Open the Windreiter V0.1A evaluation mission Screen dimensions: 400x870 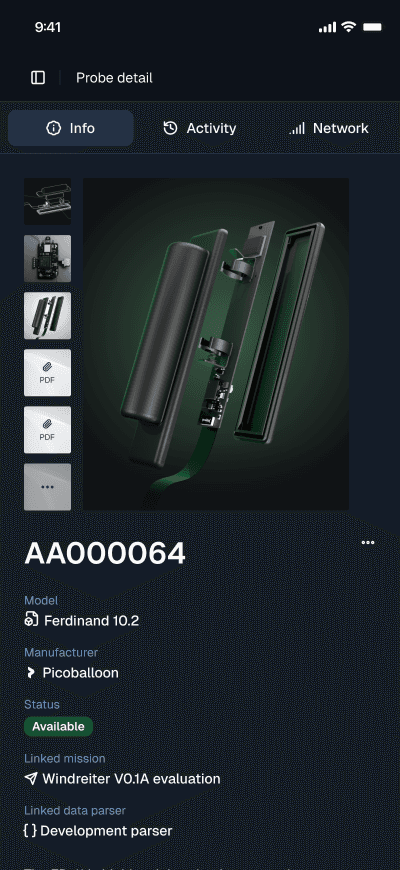[x=122, y=778]
